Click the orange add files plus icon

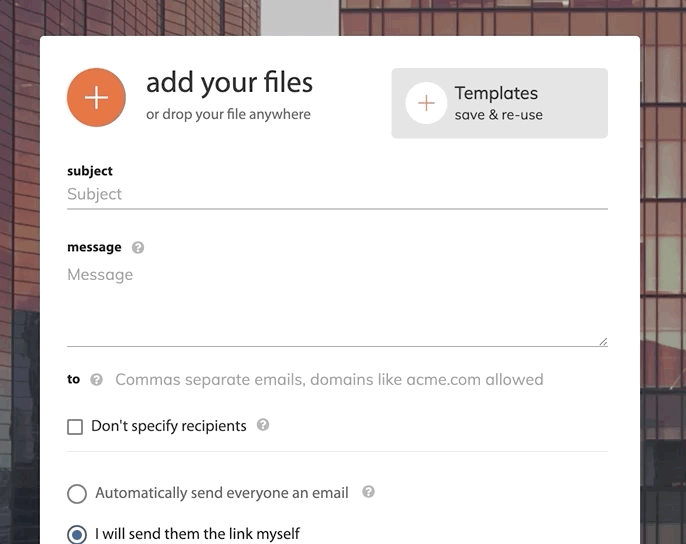(96, 97)
